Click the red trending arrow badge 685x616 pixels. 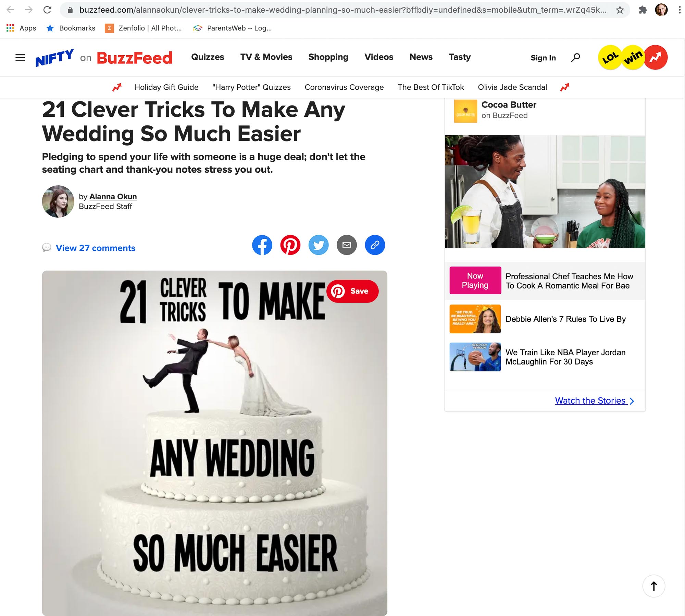[x=656, y=58]
